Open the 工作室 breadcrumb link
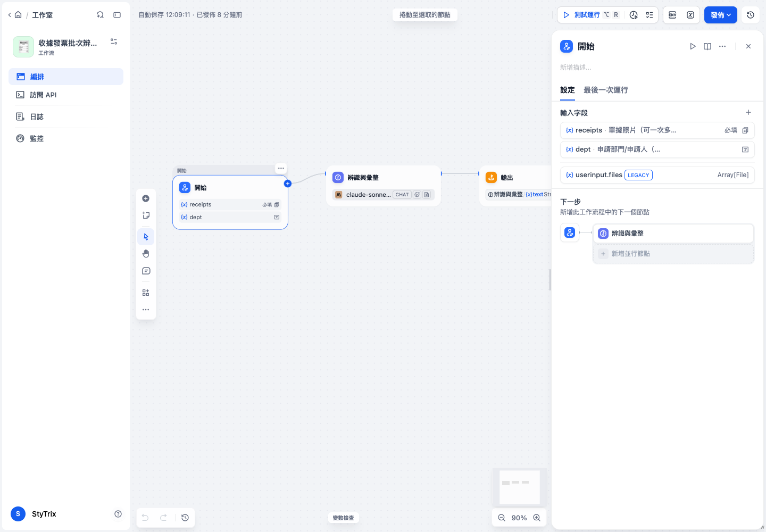Viewport: 766px width, 532px height. [x=42, y=15]
